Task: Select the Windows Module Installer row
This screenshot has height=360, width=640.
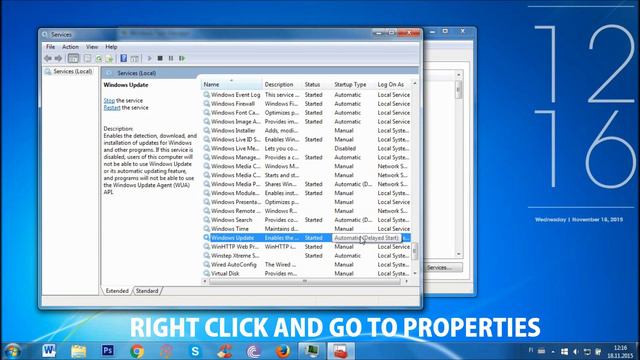Action: [306, 193]
